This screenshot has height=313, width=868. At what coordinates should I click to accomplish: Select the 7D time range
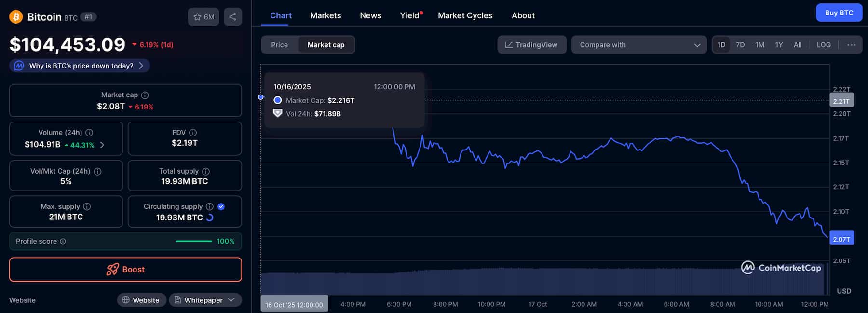pyautogui.click(x=740, y=45)
